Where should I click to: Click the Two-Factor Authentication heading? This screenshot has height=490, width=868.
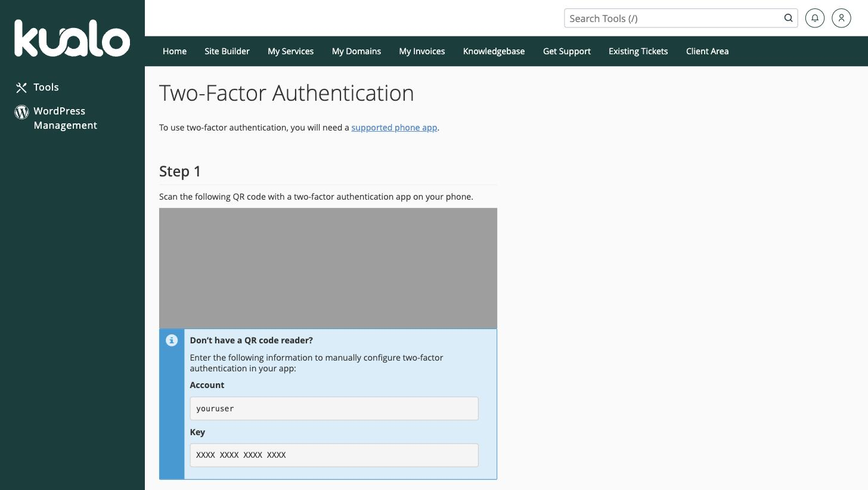click(x=287, y=93)
